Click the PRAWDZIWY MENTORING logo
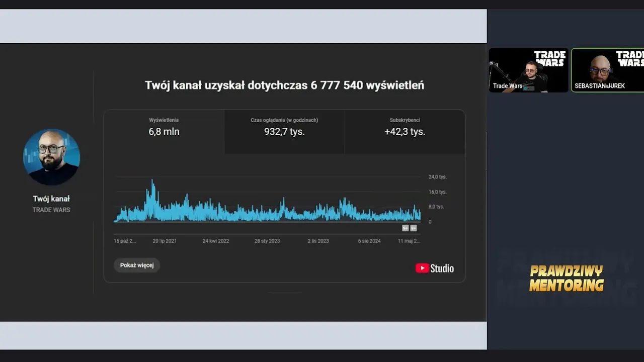Image resolution: width=644 pixels, height=362 pixels. click(567, 278)
